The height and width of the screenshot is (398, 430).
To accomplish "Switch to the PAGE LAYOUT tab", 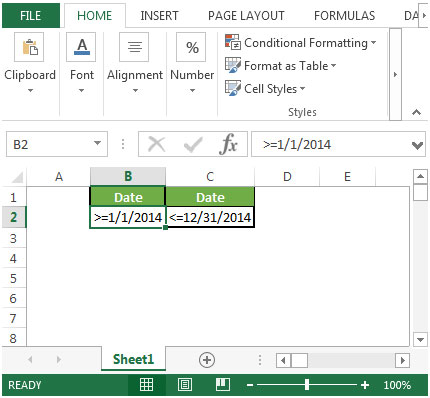I will tap(246, 16).
